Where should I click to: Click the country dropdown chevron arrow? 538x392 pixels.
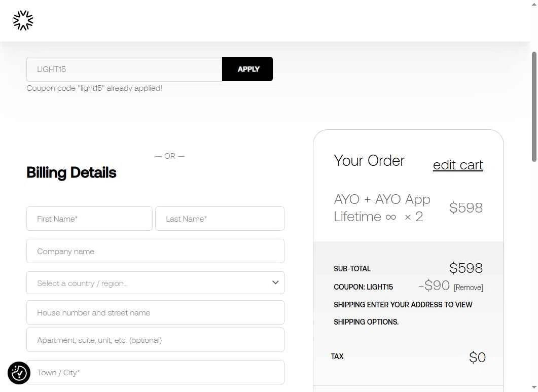[x=275, y=282]
